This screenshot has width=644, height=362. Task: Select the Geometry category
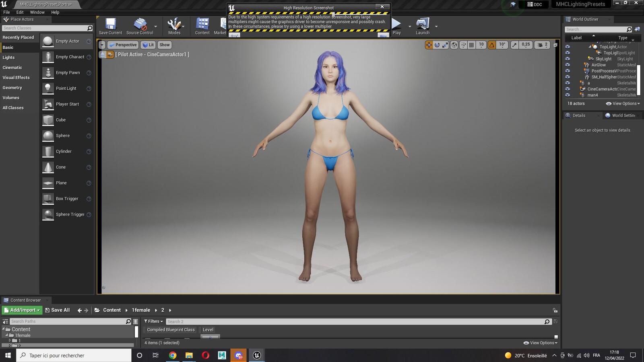point(12,88)
